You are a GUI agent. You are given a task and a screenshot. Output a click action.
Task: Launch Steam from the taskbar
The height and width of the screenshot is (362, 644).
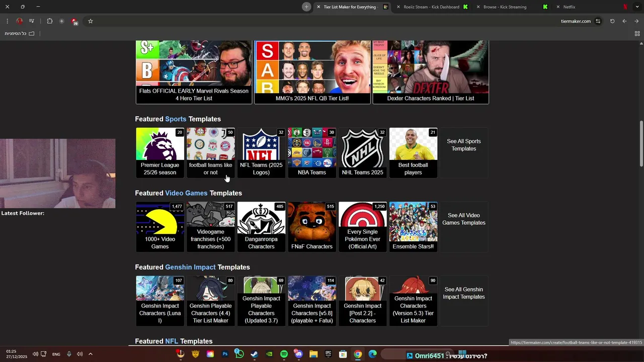254,354
